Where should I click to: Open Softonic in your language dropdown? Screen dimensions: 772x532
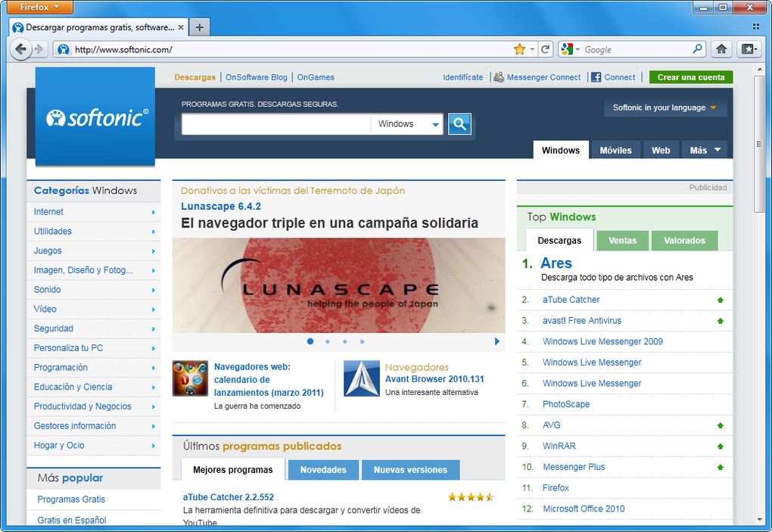[x=665, y=107]
